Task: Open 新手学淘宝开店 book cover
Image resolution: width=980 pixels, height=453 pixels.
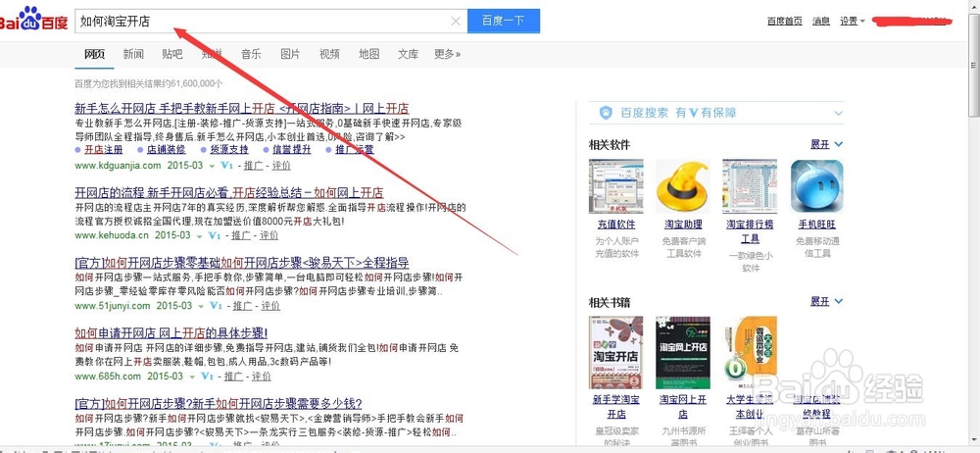Action: click(615, 352)
